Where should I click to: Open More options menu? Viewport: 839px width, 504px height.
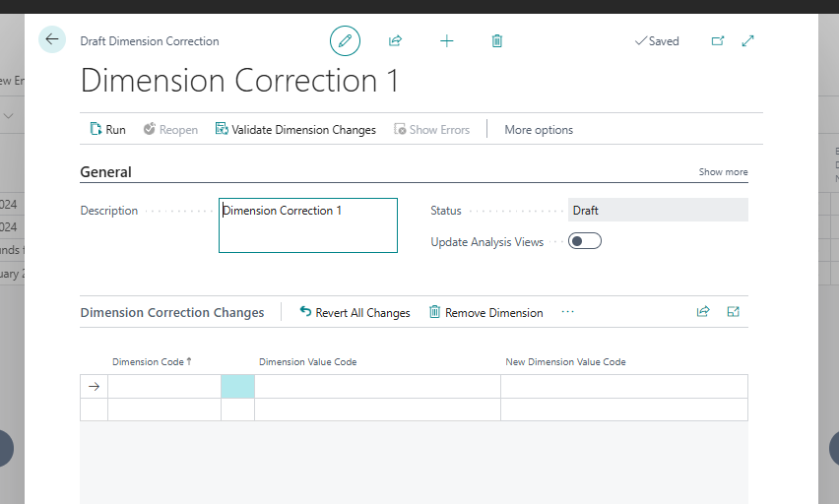pos(538,130)
